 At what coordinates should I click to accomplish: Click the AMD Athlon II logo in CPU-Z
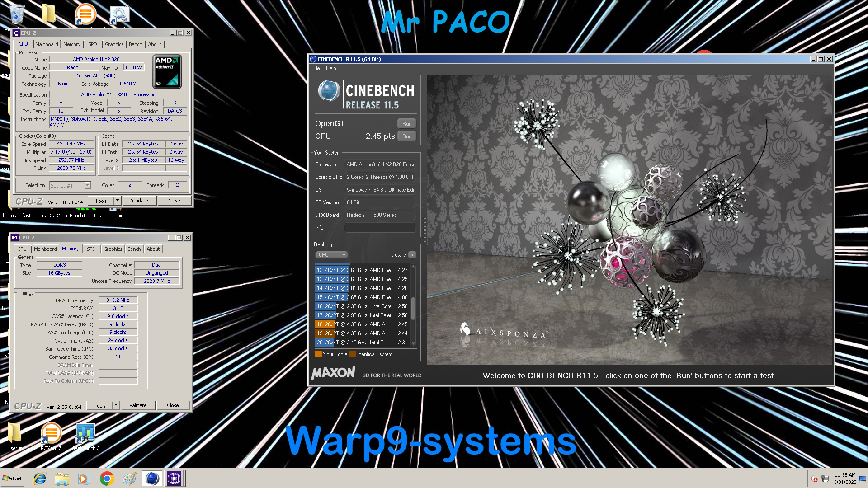pos(167,71)
